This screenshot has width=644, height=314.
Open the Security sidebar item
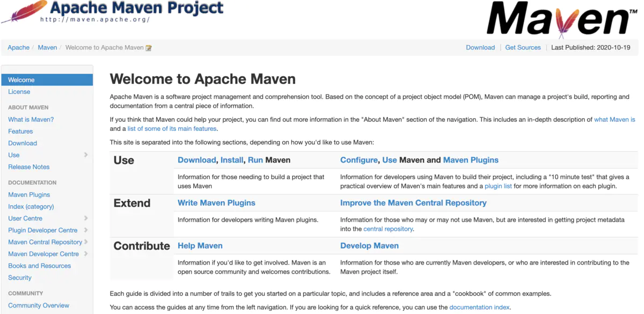point(20,278)
